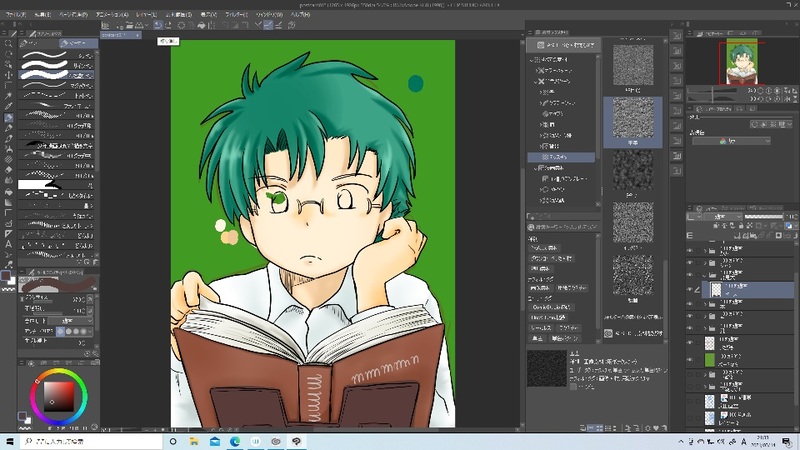Select the Pencil tool

(x=8, y=128)
